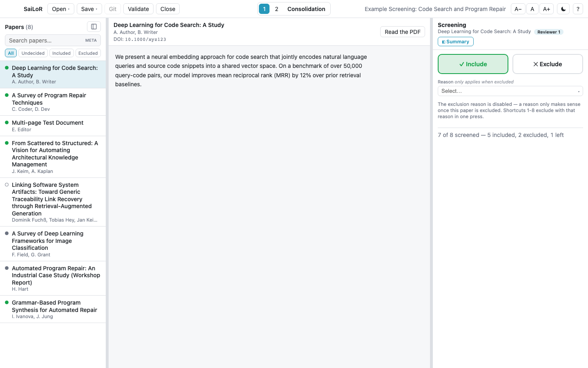Switch to reviewer 1 tab

tap(264, 9)
